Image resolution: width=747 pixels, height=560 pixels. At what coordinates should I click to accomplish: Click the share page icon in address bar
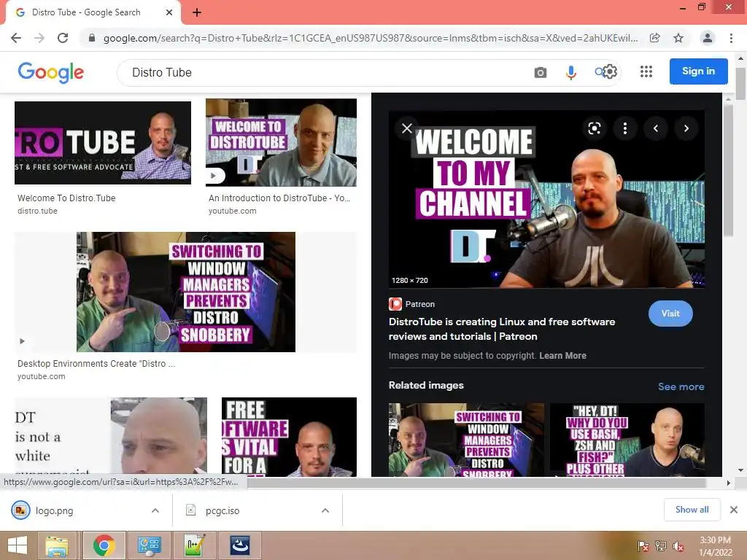(655, 38)
